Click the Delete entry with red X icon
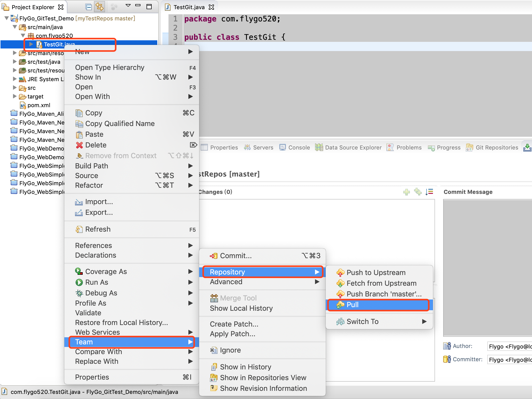 click(95, 145)
